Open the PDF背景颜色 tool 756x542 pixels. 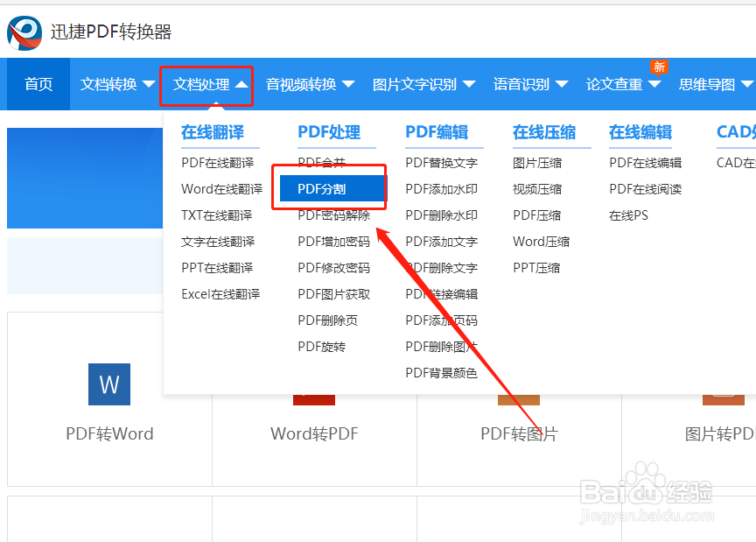point(441,372)
